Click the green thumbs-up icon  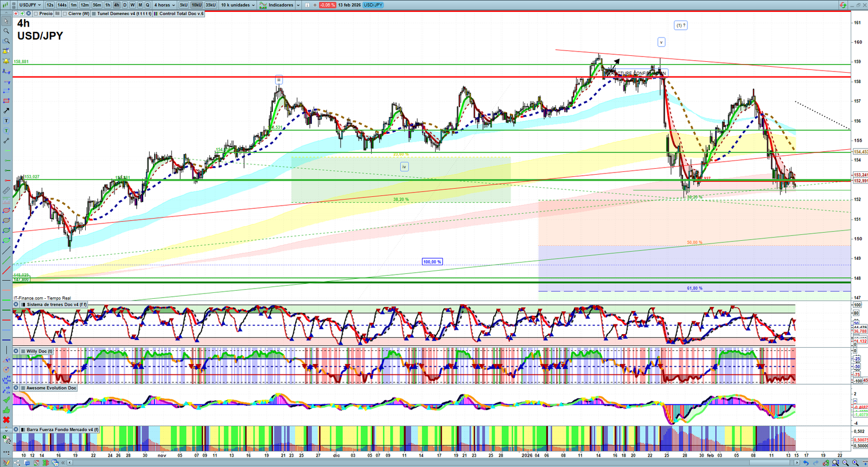(7, 410)
